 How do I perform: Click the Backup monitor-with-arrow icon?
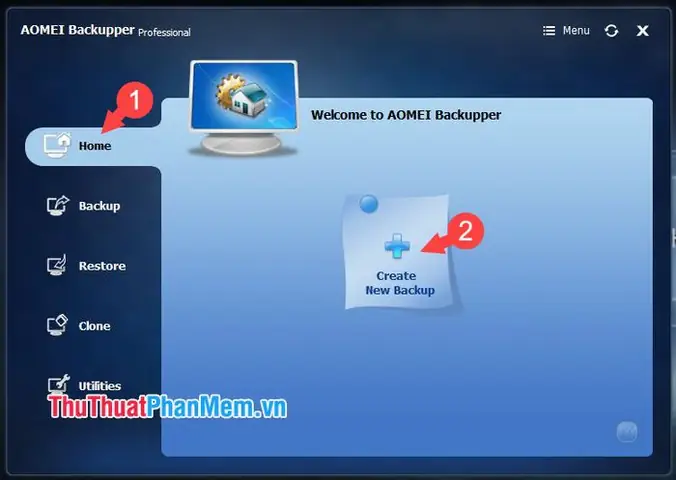pyautogui.click(x=58, y=206)
